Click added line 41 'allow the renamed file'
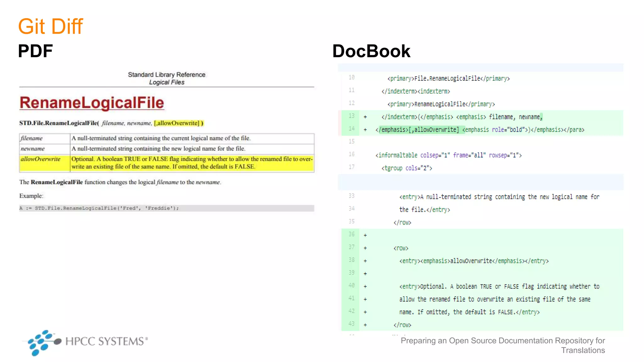 point(495,299)
